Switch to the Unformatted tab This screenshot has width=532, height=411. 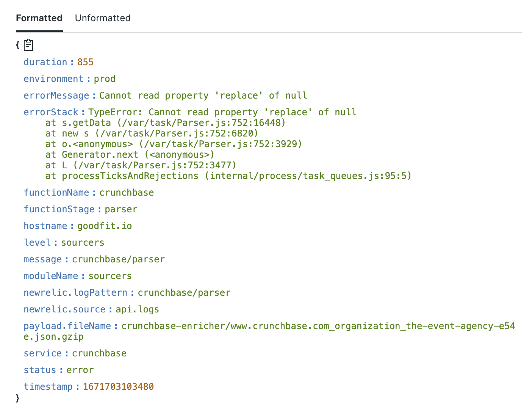coord(103,18)
